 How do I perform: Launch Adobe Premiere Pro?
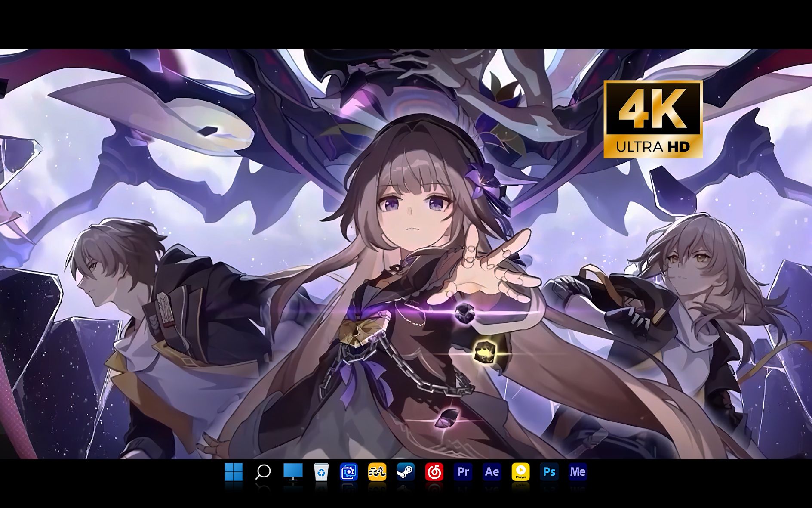click(x=463, y=472)
